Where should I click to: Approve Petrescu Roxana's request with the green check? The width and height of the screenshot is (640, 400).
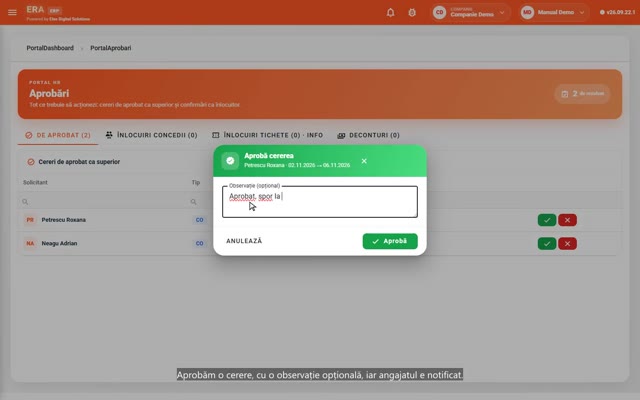(547, 220)
